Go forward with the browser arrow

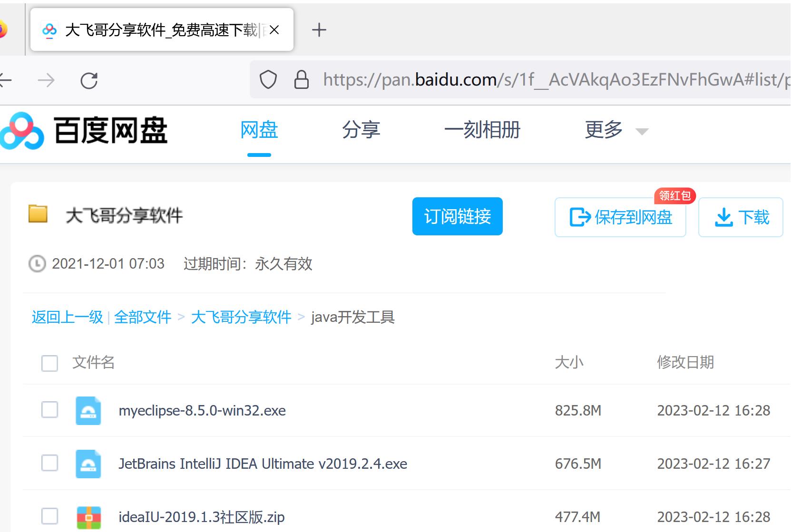click(46, 81)
